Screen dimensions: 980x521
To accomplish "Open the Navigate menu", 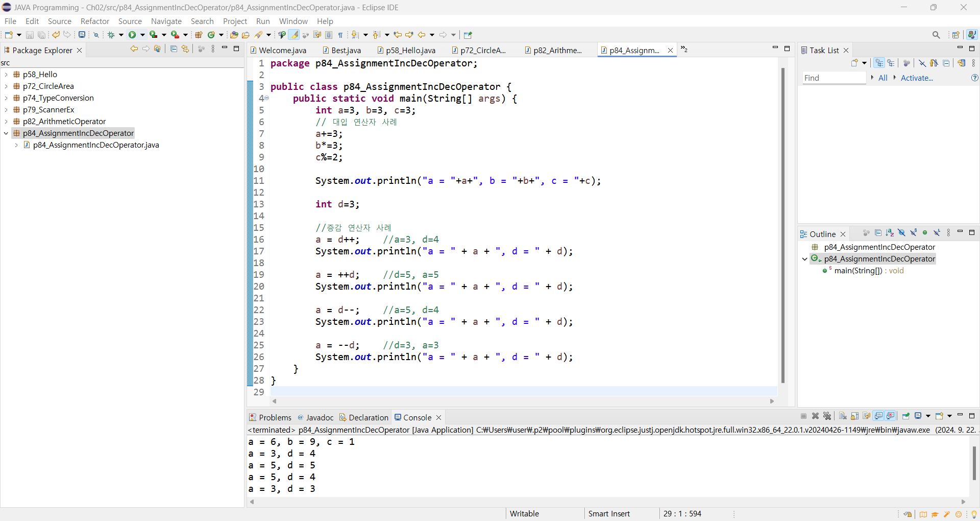I will [x=166, y=21].
